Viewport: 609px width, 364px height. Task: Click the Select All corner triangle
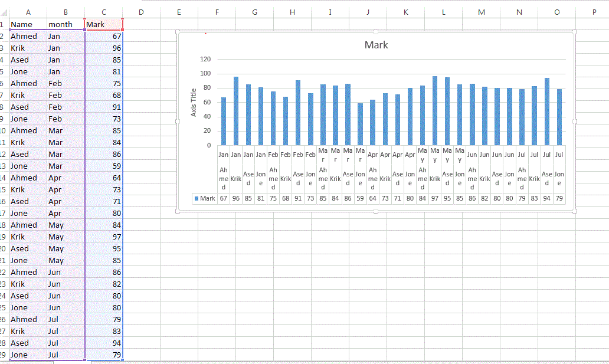pyautogui.click(x=4, y=13)
